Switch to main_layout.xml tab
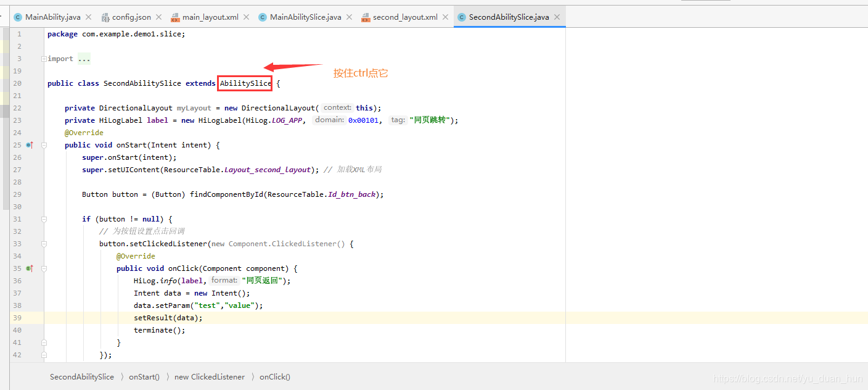This screenshot has width=868, height=390. tap(210, 17)
